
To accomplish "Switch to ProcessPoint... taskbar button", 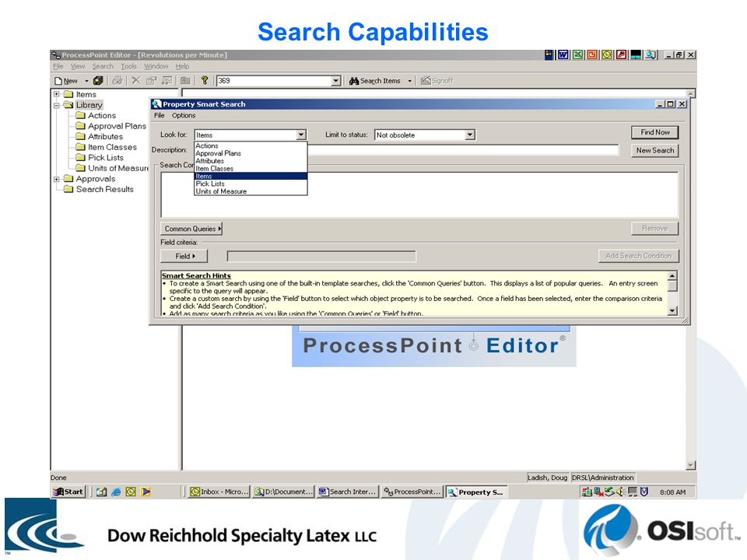I will tap(412, 492).
